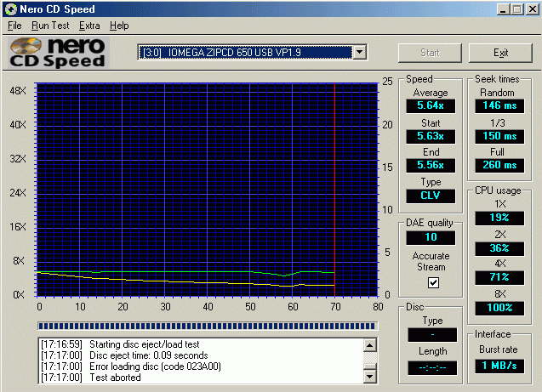Click the Nero CD Speed title bar icon
This screenshot has height=392, width=542.
pyautogui.click(x=11, y=9)
